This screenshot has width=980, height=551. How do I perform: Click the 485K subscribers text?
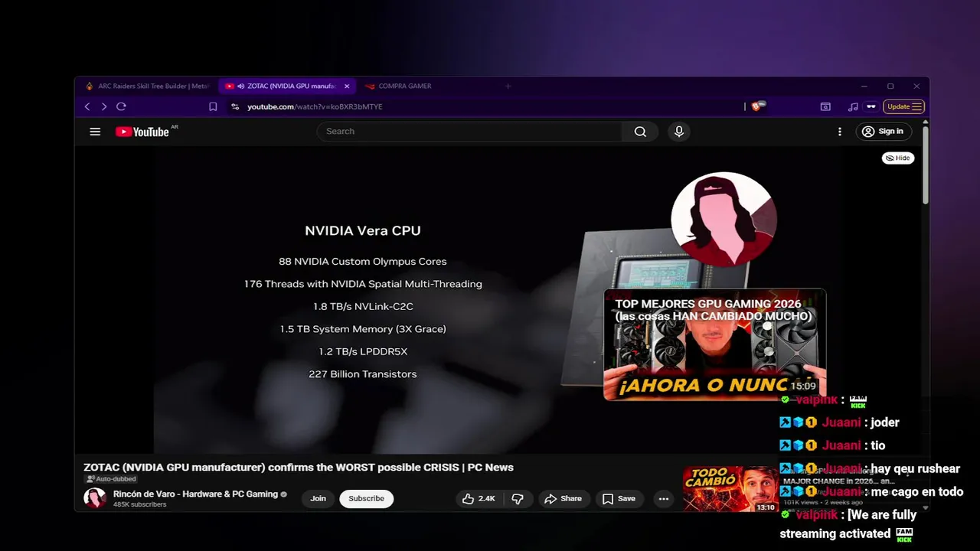pyautogui.click(x=139, y=505)
